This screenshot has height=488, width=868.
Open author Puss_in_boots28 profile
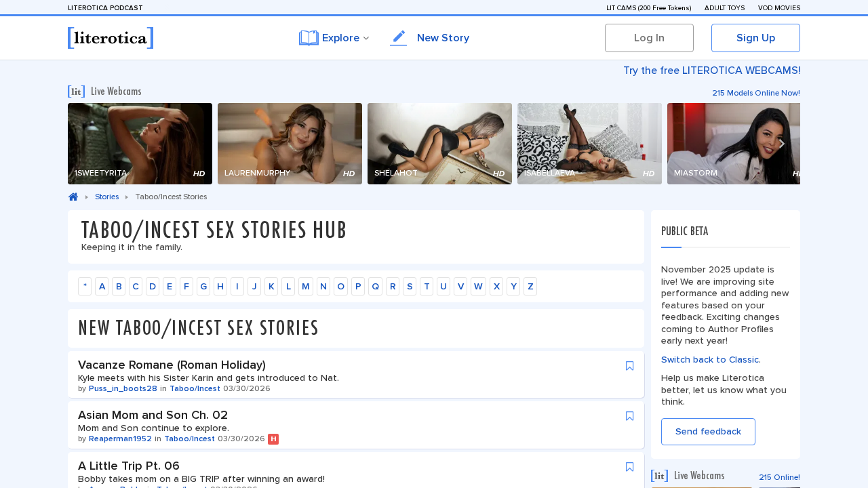[123, 388]
